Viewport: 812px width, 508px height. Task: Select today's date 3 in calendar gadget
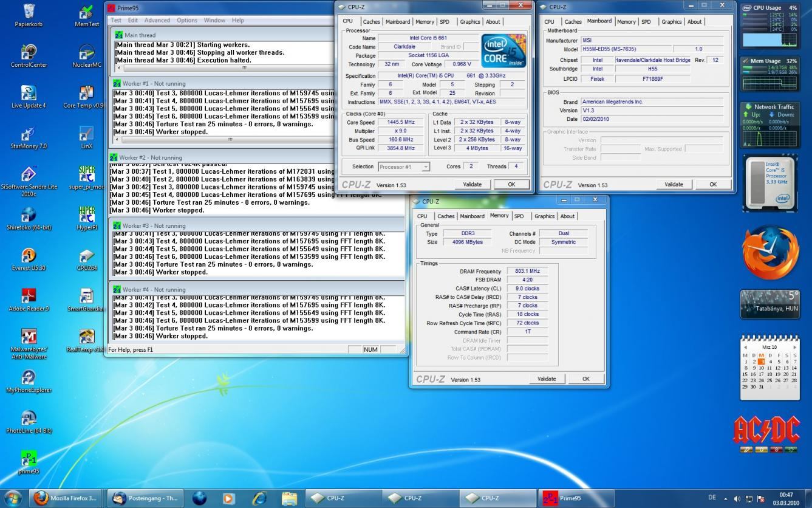pyautogui.click(x=762, y=362)
